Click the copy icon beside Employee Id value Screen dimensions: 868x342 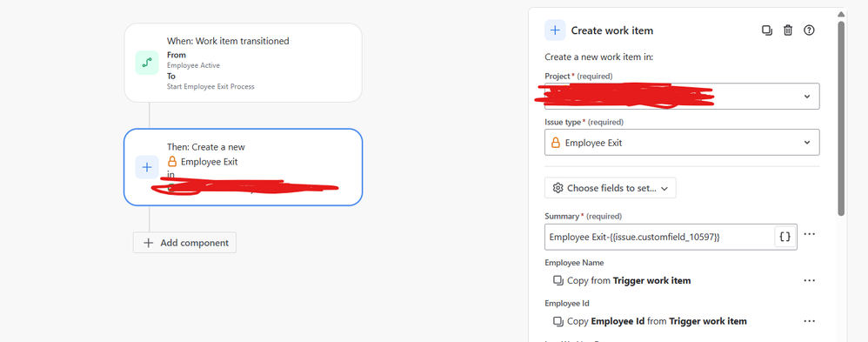558,321
